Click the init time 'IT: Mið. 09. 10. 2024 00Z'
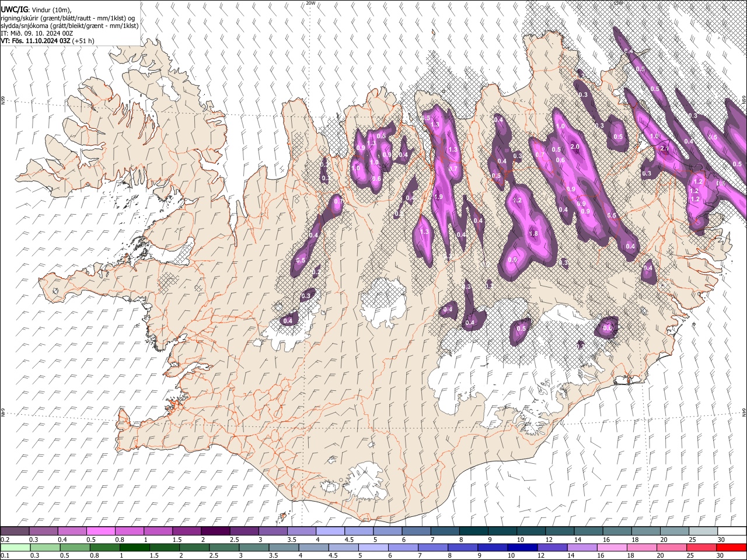 (37, 33)
